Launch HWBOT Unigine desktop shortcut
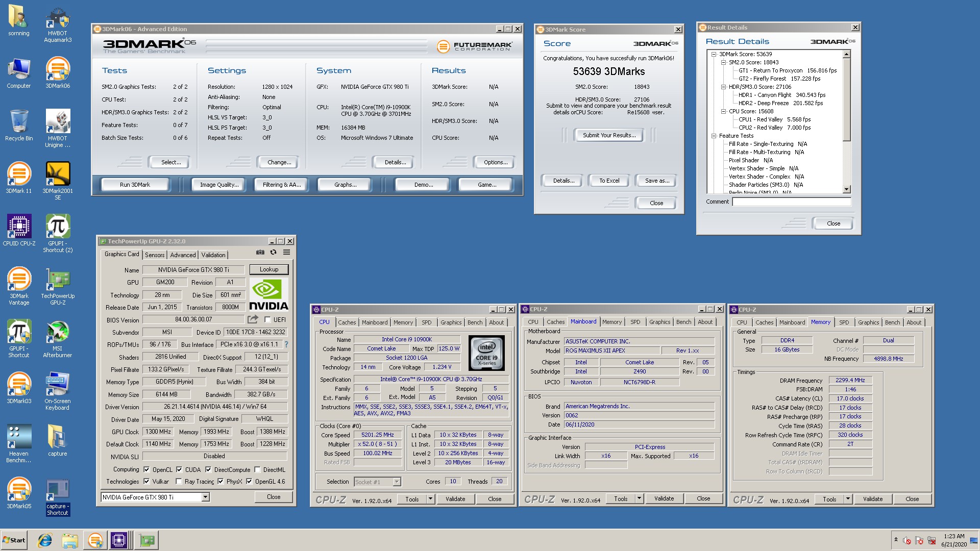The image size is (980, 551). pos(58,129)
